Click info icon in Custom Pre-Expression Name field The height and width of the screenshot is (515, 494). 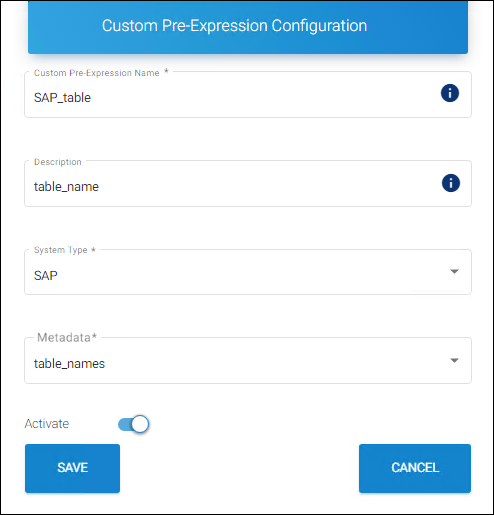pos(450,93)
